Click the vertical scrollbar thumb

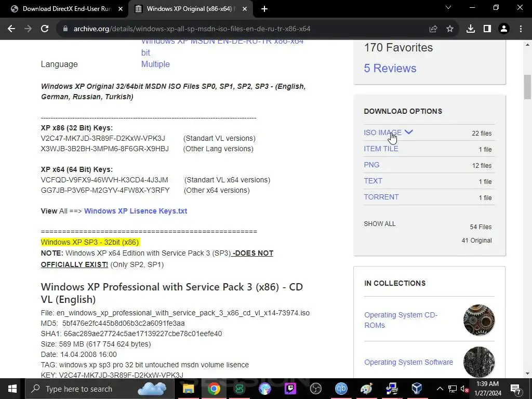click(527, 87)
